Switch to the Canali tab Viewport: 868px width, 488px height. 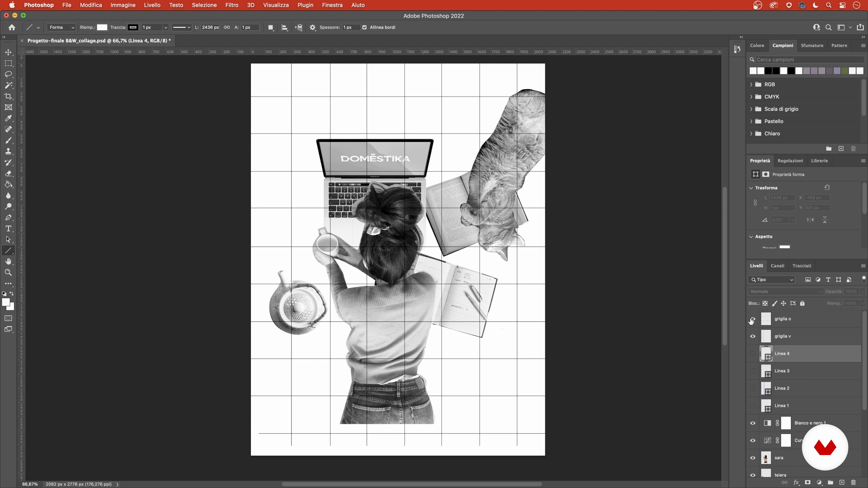(x=778, y=266)
